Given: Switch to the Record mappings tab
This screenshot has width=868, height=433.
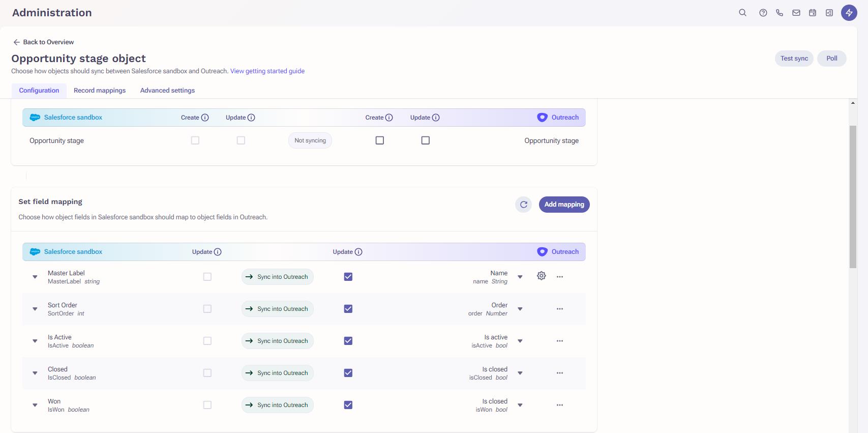Looking at the screenshot, I should [100, 91].
